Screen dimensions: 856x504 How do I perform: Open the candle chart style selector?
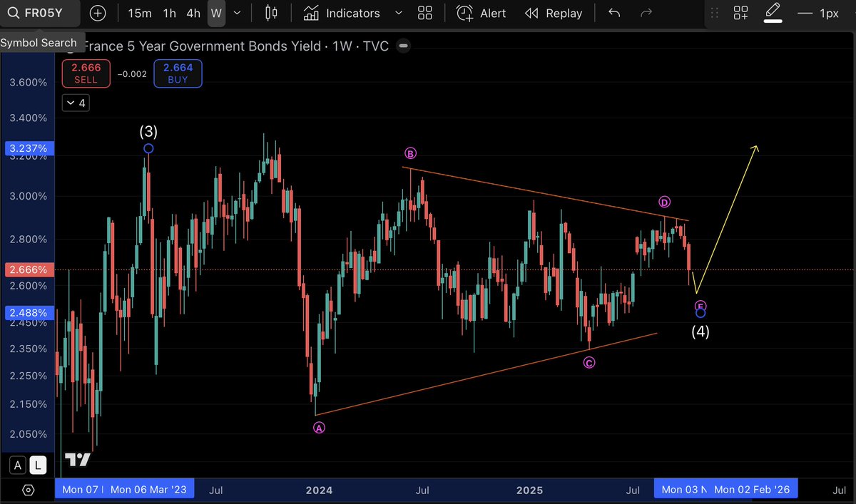270,12
